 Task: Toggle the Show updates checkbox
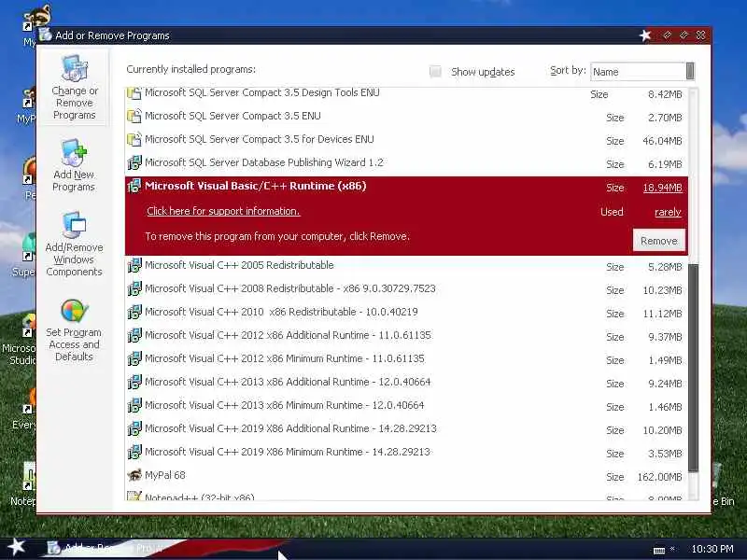pos(435,72)
